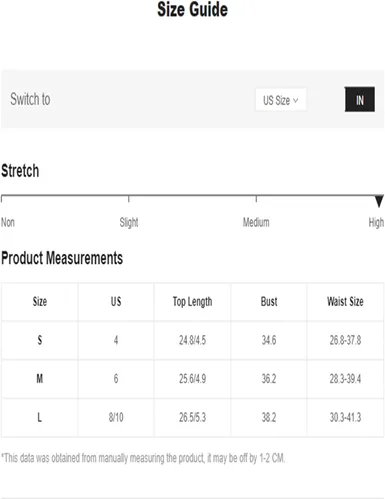Select the L size row label
Viewport: 385px width, 500px height.
click(x=40, y=417)
